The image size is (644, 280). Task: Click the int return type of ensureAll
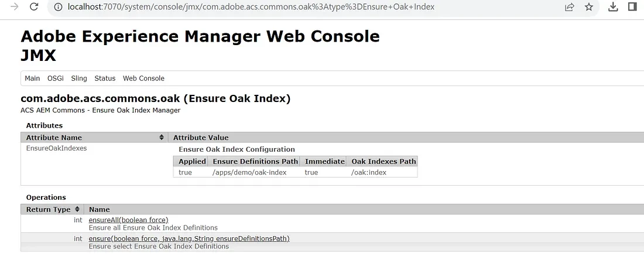(x=78, y=220)
